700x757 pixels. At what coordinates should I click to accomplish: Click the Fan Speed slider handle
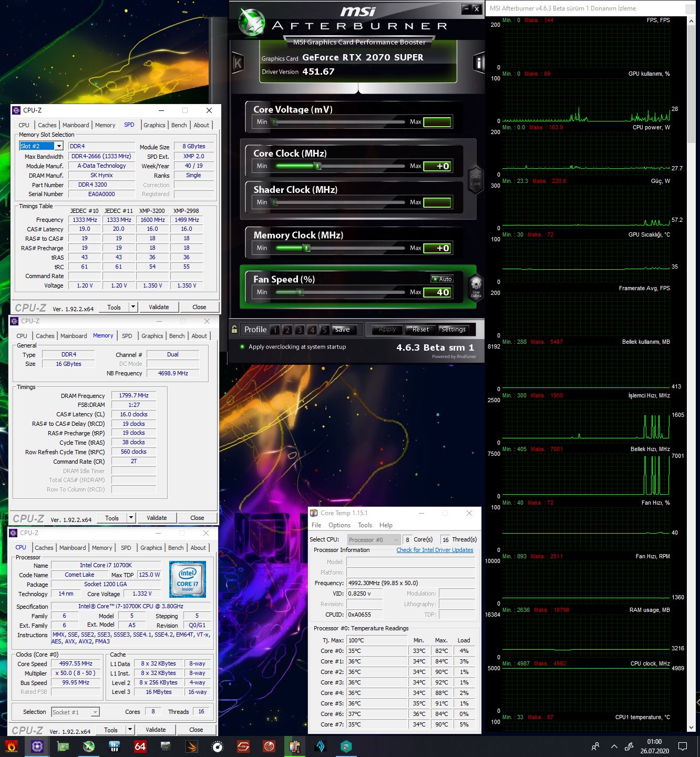(x=300, y=292)
